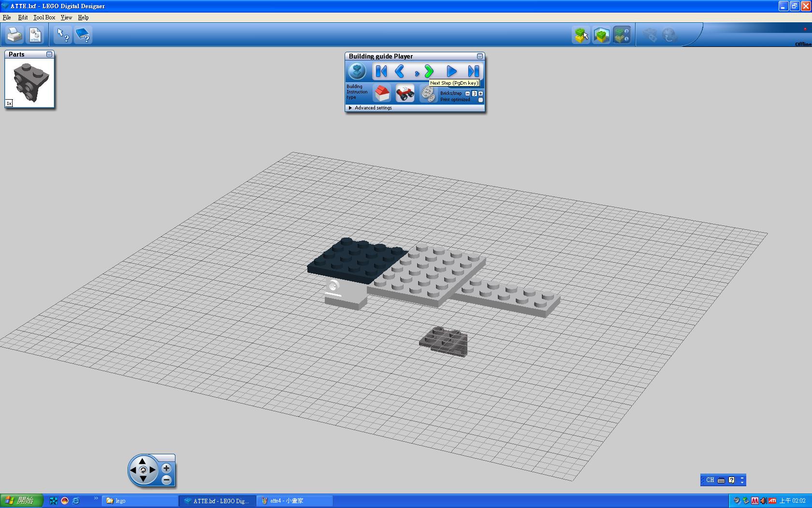Open the Tool Box menu

coord(44,17)
